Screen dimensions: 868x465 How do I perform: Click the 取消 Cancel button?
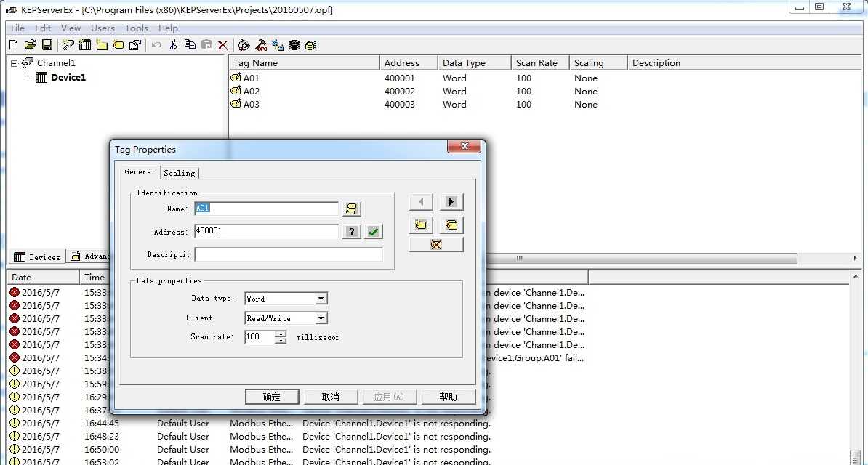tap(331, 397)
